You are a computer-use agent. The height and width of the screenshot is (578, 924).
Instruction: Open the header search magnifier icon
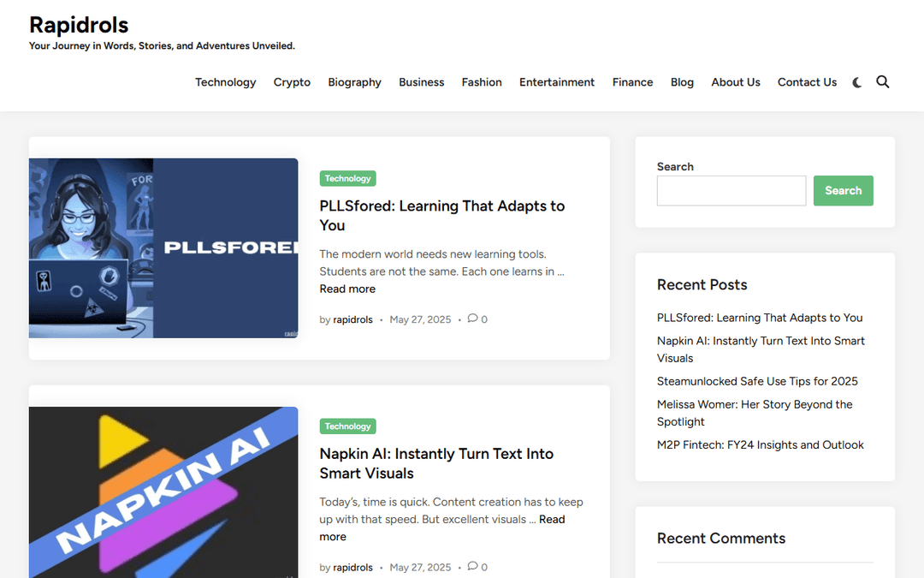[x=882, y=82]
